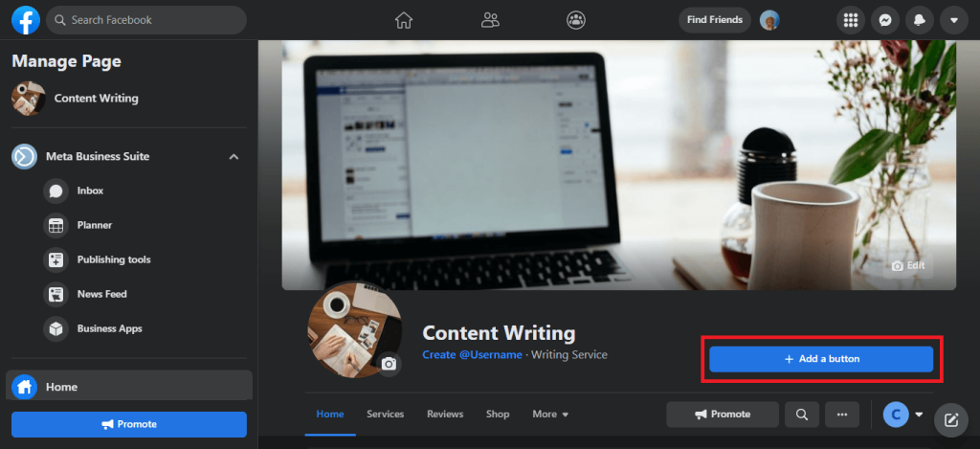
Task: Click the Meta Business Suite icon
Action: click(24, 156)
